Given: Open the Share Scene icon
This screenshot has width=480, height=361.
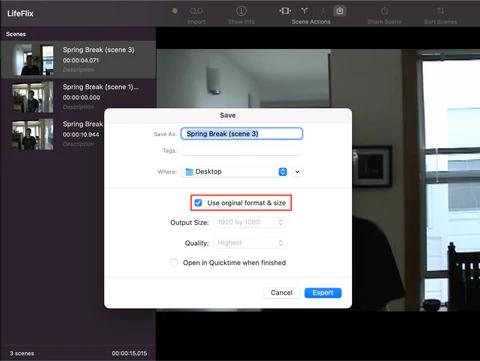Looking at the screenshot, I should [x=385, y=11].
